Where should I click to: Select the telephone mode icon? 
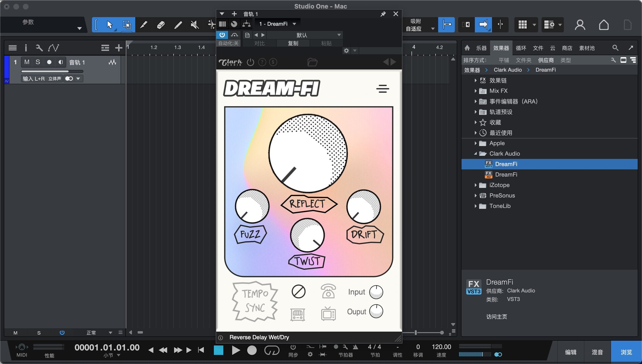click(x=328, y=291)
